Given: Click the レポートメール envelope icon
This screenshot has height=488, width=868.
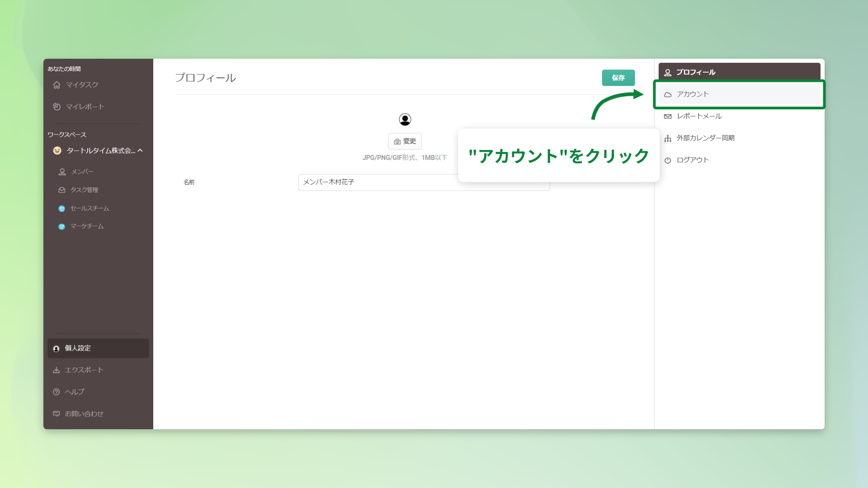Looking at the screenshot, I should [668, 116].
